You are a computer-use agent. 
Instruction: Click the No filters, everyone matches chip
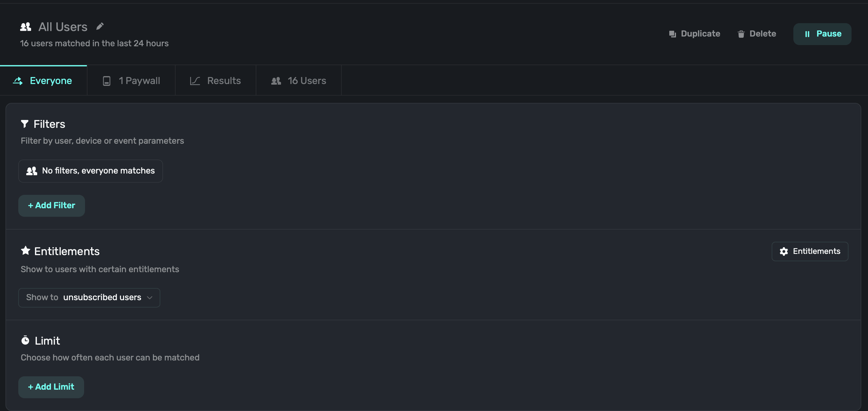point(90,171)
